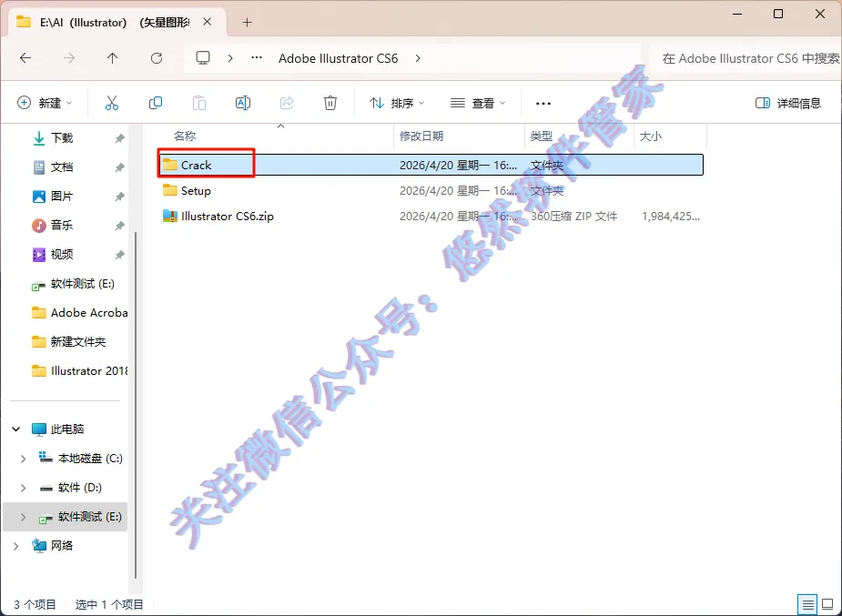The width and height of the screenshot is (842, 616).
Task: Click Adobe Illustrator CS6 breadcrumb segment
Action: 339,58
